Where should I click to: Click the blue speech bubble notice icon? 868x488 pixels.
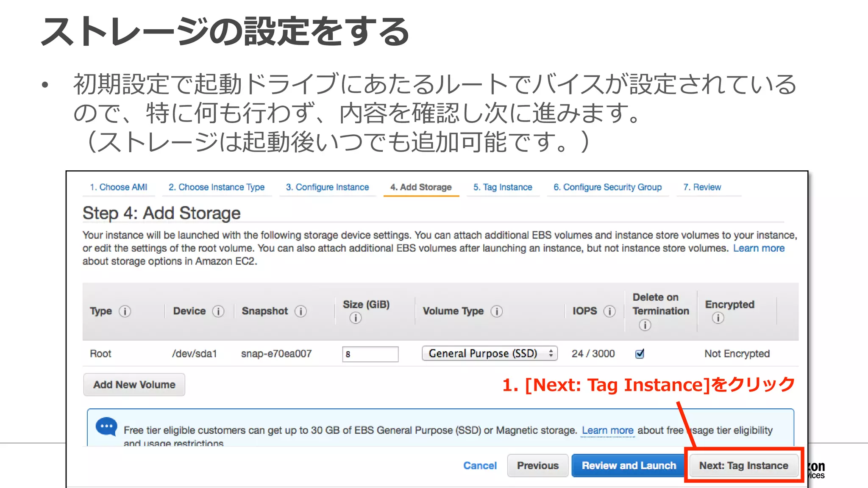(x=106, y=427)
